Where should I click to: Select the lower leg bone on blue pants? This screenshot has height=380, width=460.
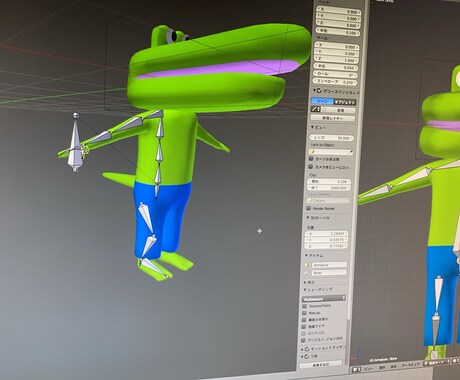coord(148,245)
